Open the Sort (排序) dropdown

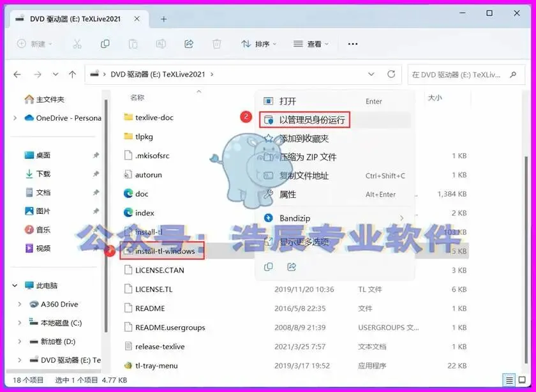point(259,44)
